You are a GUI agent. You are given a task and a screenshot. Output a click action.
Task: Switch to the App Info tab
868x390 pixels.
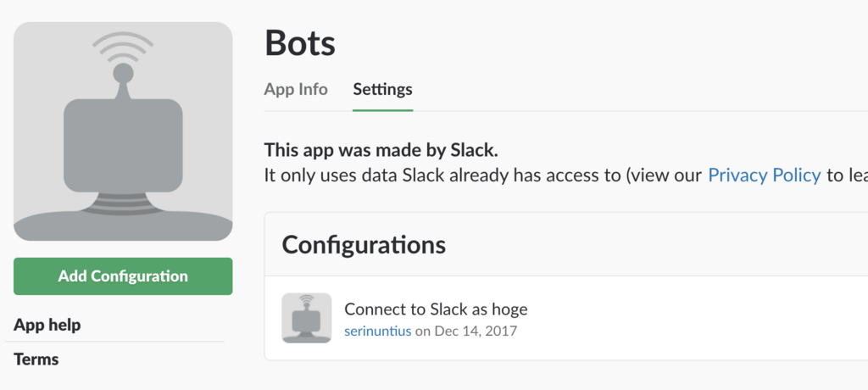pyautogui.click(x=296, y=89)
